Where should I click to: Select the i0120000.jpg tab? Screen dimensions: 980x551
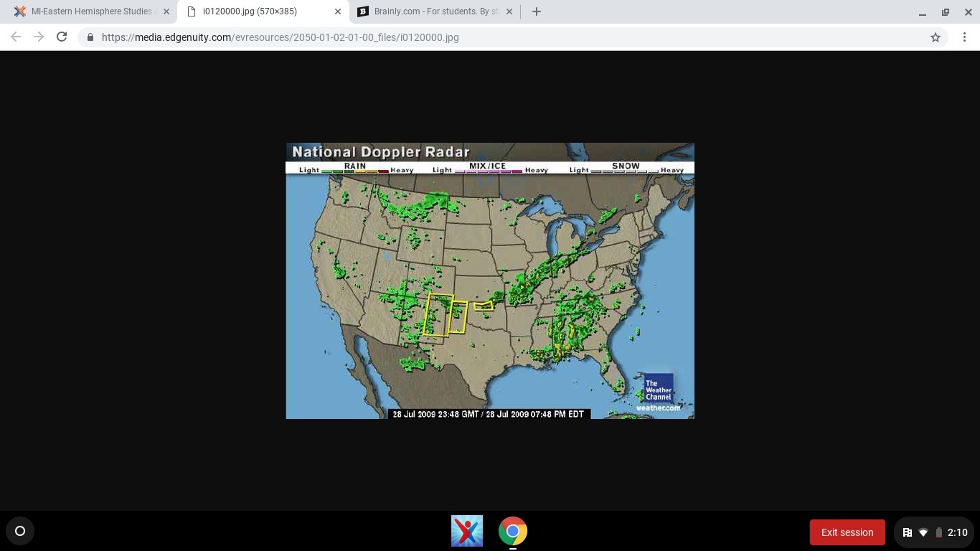[x=263, y=11]
